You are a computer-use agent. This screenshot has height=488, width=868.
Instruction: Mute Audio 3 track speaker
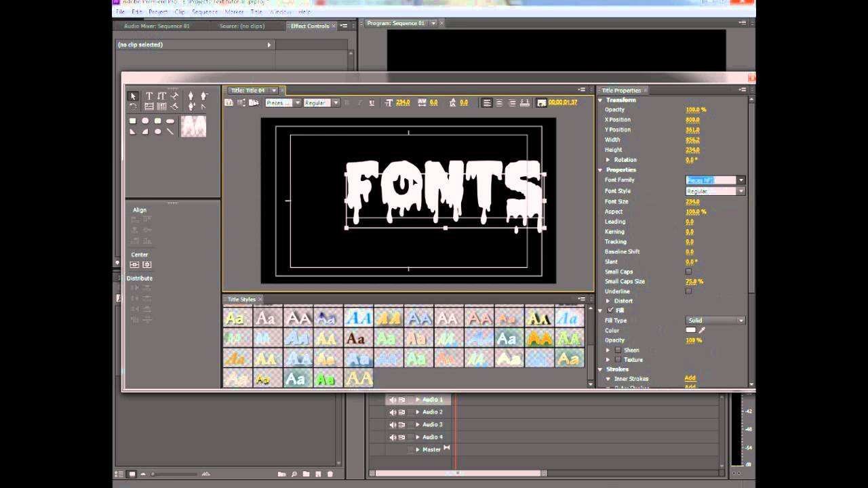tap(392, 425)
